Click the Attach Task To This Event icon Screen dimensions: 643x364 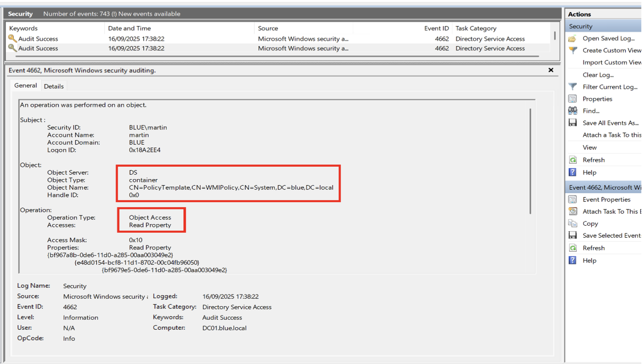(572, 211)
